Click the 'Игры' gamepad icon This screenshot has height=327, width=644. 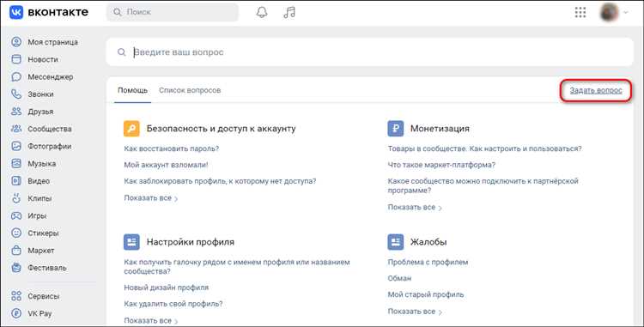16,215
